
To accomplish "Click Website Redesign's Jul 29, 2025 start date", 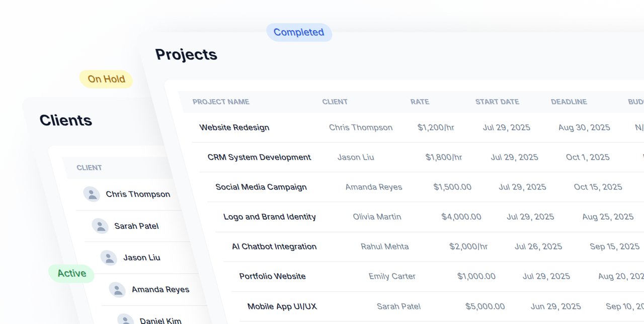I will pyautogui.click(x=507, y=127).
